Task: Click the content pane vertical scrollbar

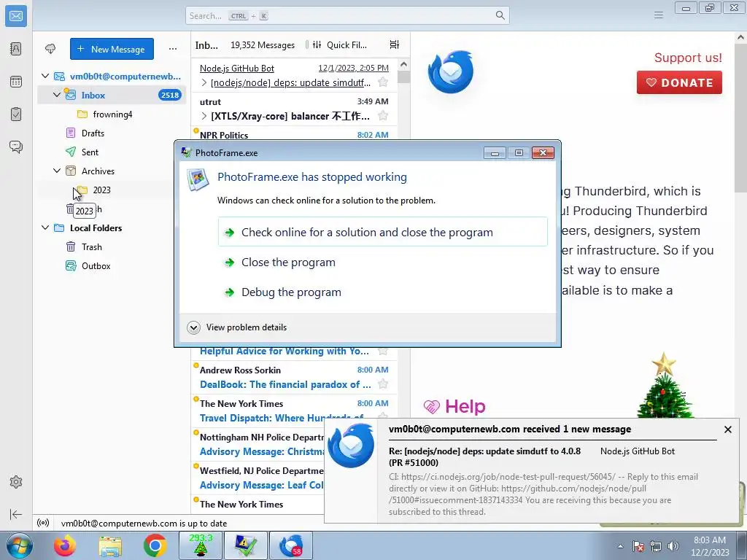Action: (x=741, y=119)
